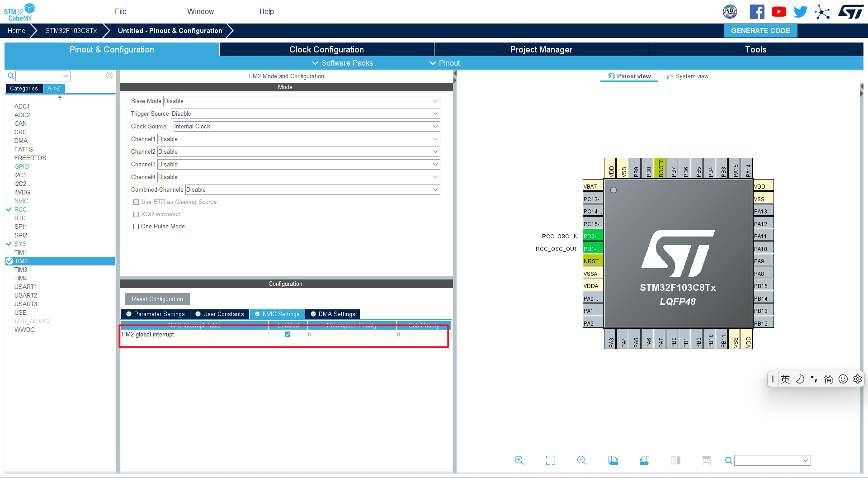Click STM32F103C8Tx breadcrumb
Viewport: 868px width, 478px height.
[x=71, y=31]
